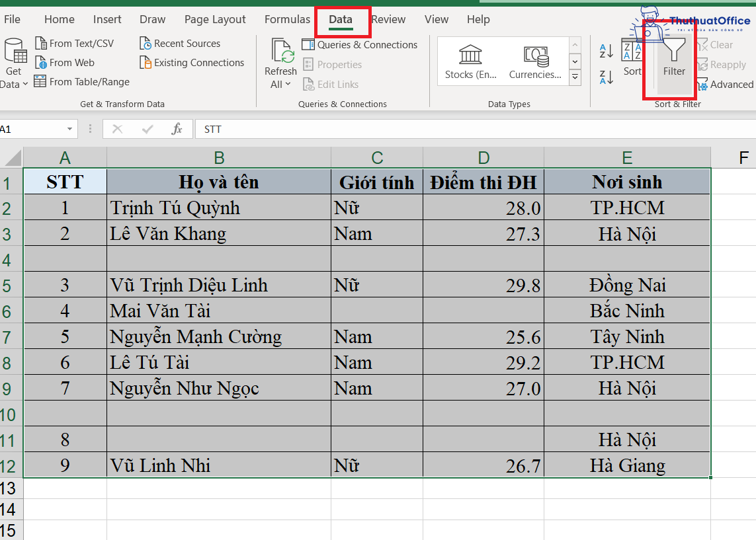Click Edit Links
This screenshot has height=540, width=756.
click(331, 85)
